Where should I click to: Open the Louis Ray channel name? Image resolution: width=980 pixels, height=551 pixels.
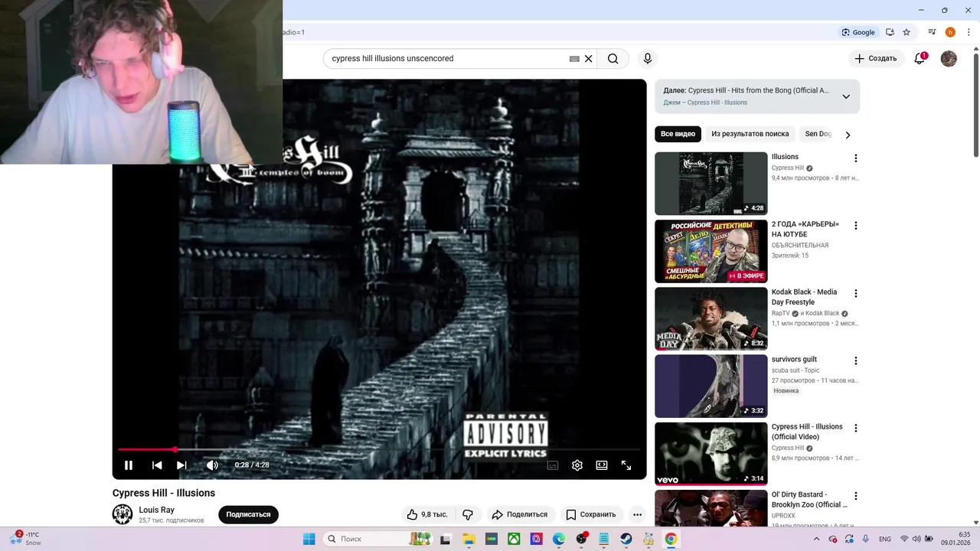point(156,510)
